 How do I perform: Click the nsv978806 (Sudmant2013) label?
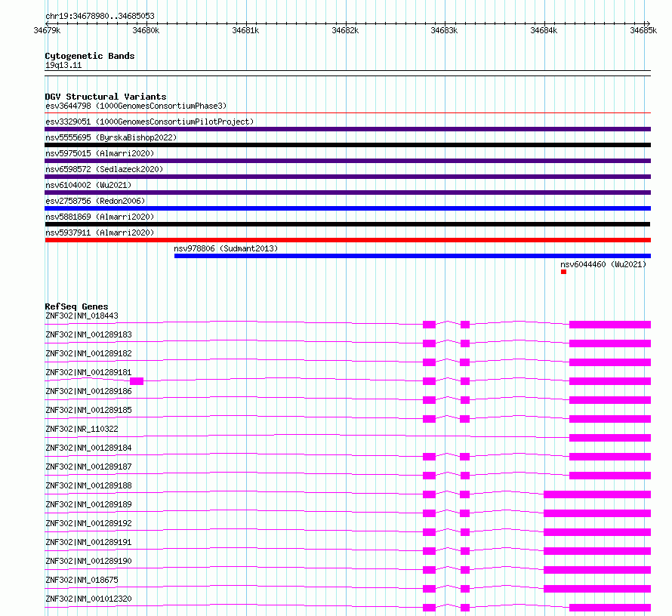click(226, 248)
